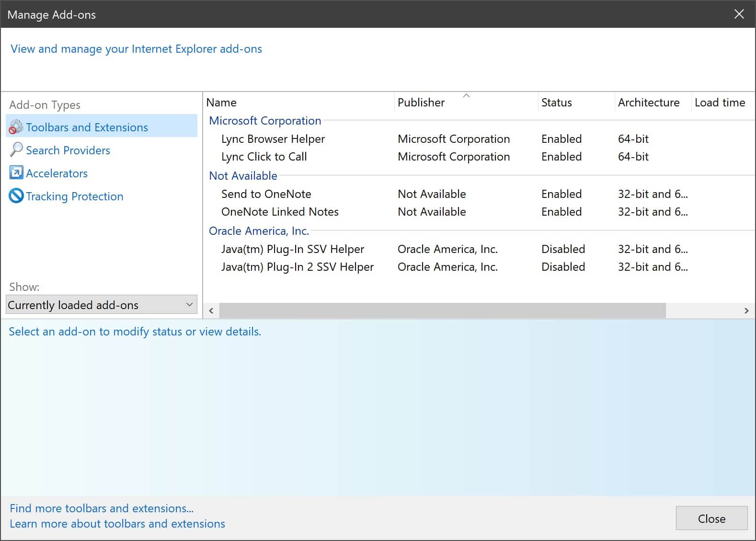The width and height of the screenshot is (756, 541).
Task: Click the Accelerators arrow icon
Action: coord(16,173)
